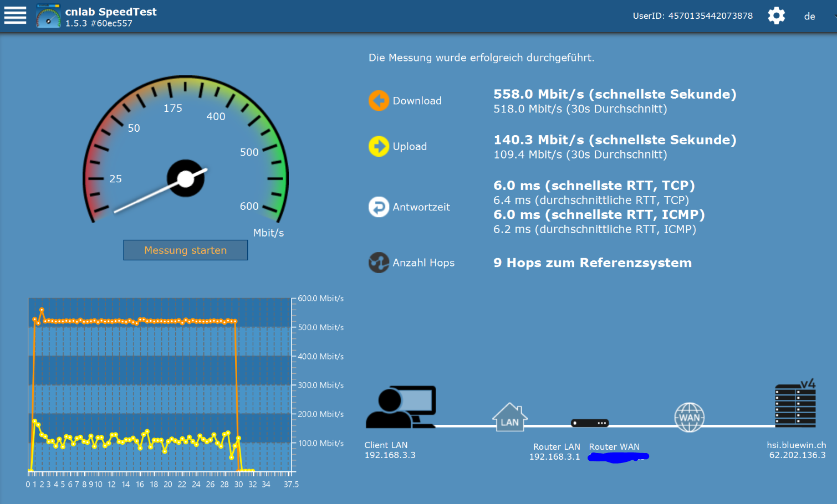Image resolution: width=837 pixels, height=504 pixels.
Task: Click the router device icon
Action: (x=590, y=423)
